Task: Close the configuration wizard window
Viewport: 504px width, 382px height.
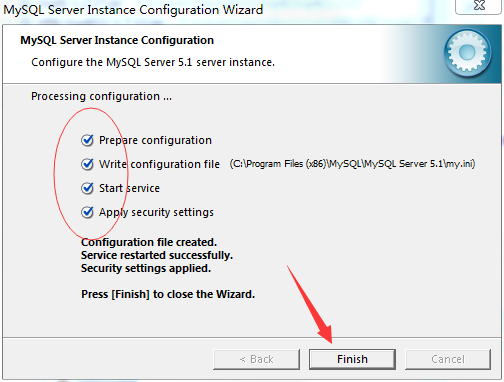Action: pyautogui.click(x=479, y=6)
